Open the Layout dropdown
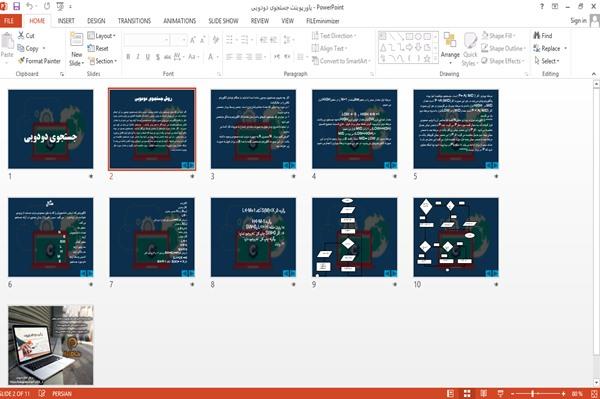Viewport: 600px width, 399px height. coord(102,36)
